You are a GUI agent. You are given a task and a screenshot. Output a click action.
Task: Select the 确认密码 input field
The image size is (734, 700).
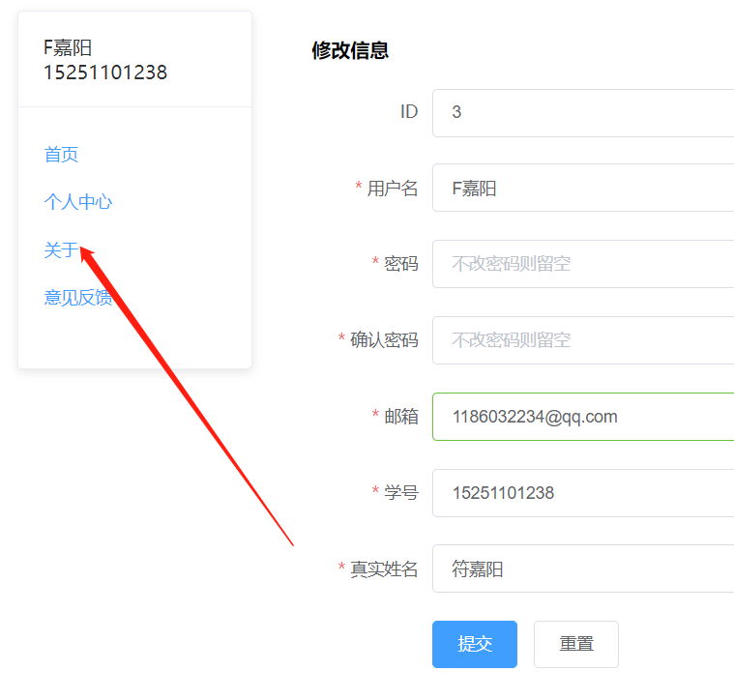pyautogui.click(x=582, y=340)
